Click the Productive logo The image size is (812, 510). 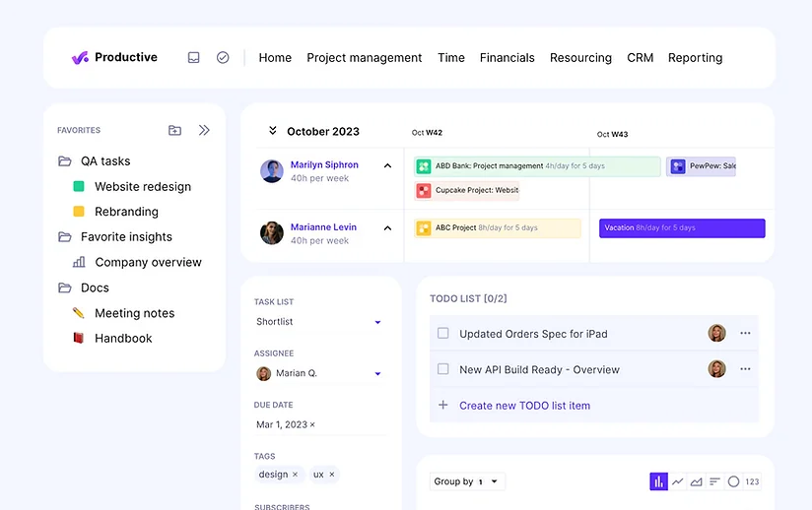coord(114,57)
